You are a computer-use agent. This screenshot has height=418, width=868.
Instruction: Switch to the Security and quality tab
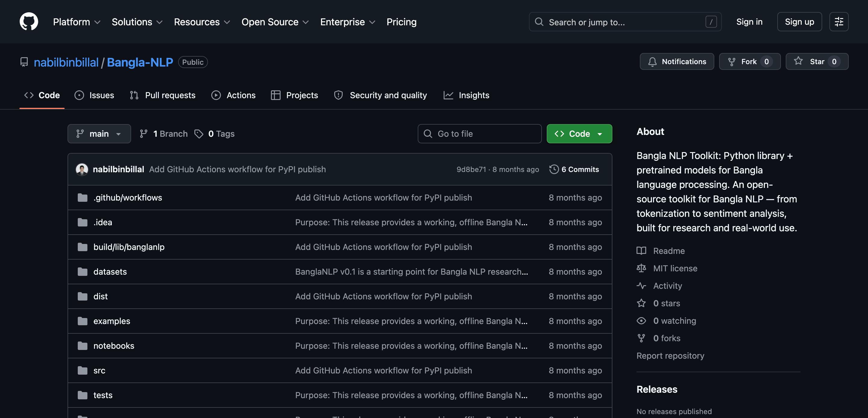380,95
